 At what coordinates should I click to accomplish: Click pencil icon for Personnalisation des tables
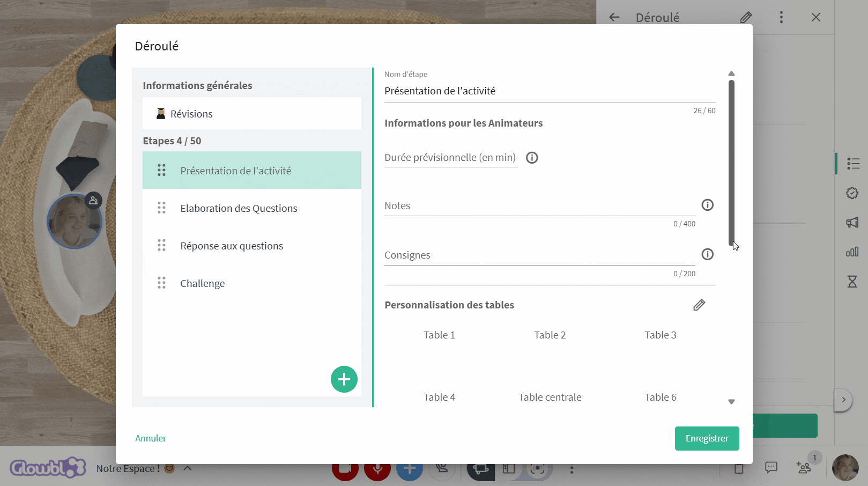click(x=699, y=305)
